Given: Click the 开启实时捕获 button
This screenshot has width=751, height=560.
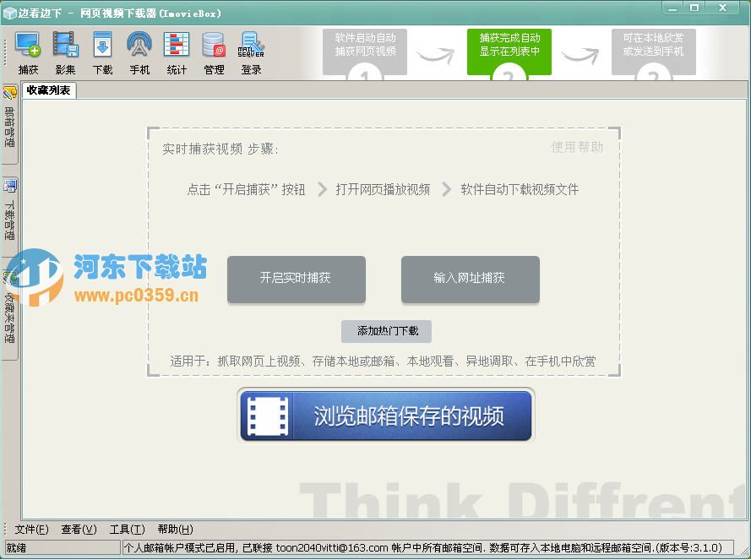Looking at the screenshot, I should coord(296,280).
